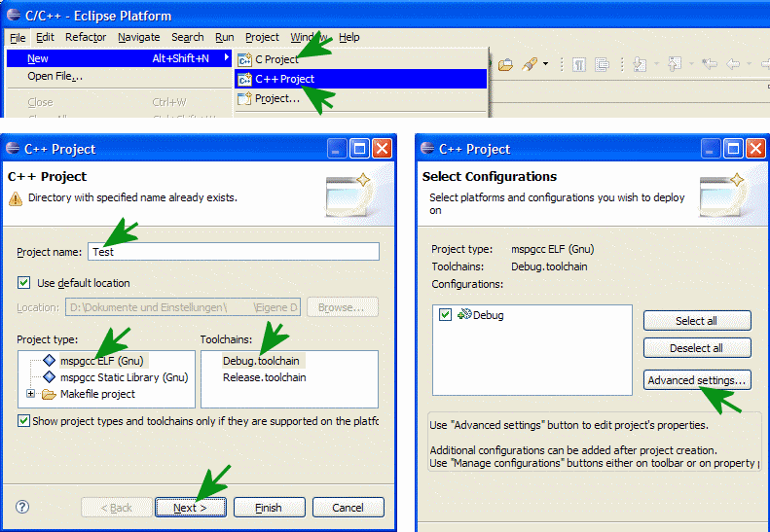This screenshot has height=532, width=770.
Task: Click the Deselect all button
Action: click(x=697, y=348)
